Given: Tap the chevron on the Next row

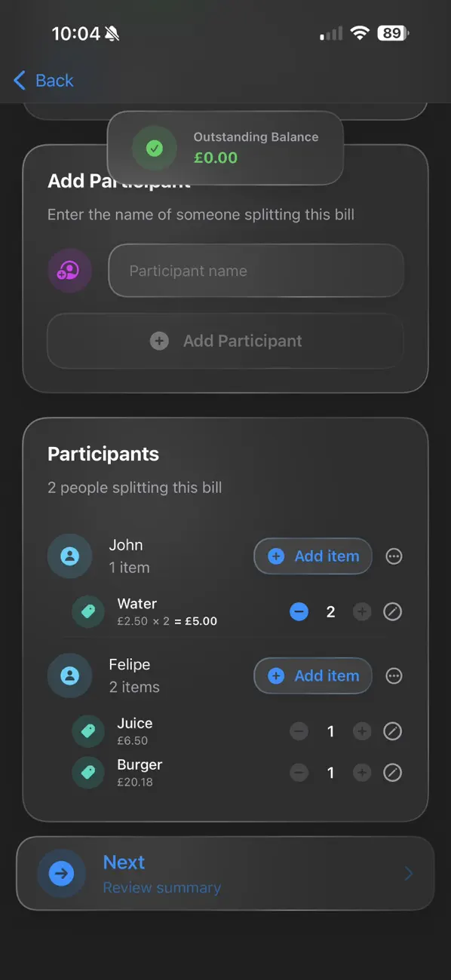Looking at the screenshot, I should [408, 873].
